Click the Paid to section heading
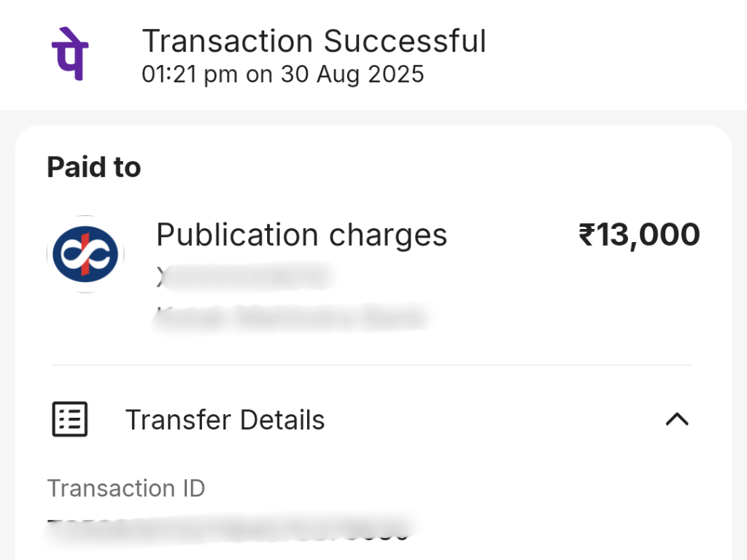 pyautogui.click(x=93, y=167)
